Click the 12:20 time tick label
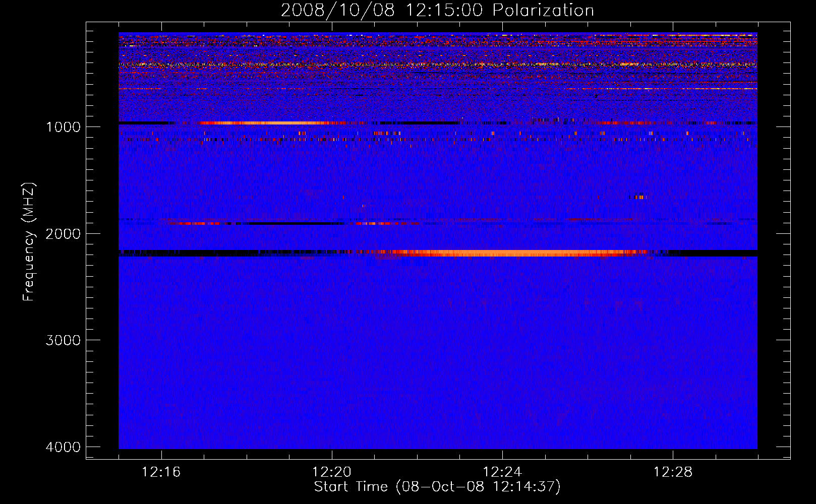 (331, 472)
